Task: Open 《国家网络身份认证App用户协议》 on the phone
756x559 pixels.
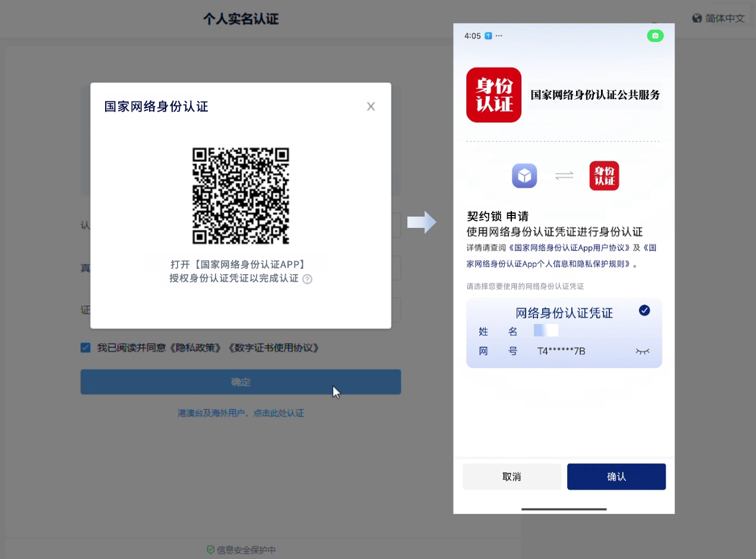Action: click(x=570, y=247)
